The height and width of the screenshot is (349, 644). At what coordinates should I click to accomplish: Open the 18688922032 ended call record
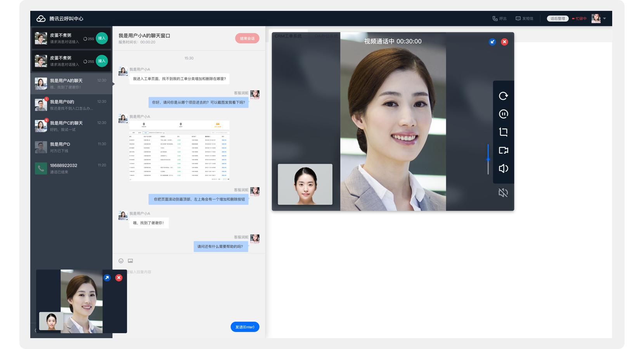click(x=71, y=168)
